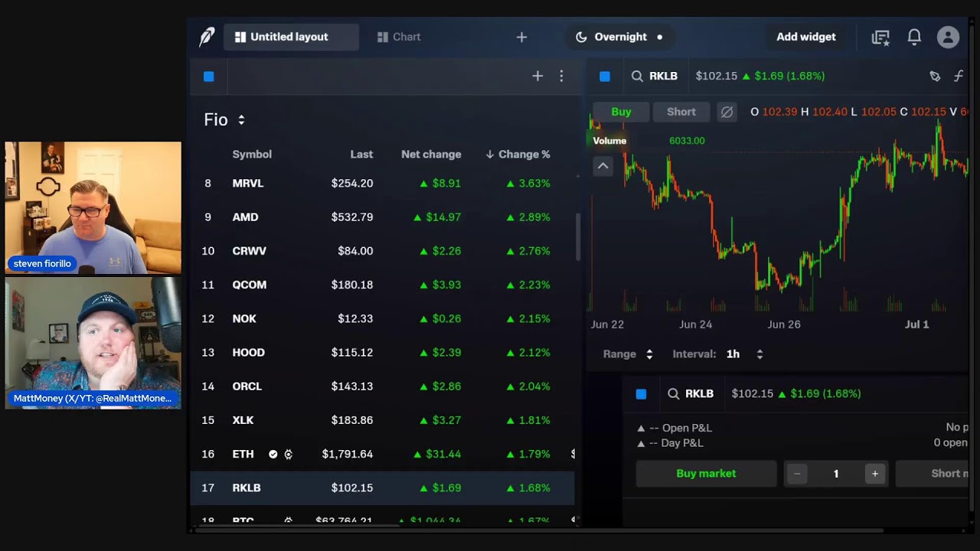
Task: Select the NOK row in the watchlist
Action: coord(382,318)
